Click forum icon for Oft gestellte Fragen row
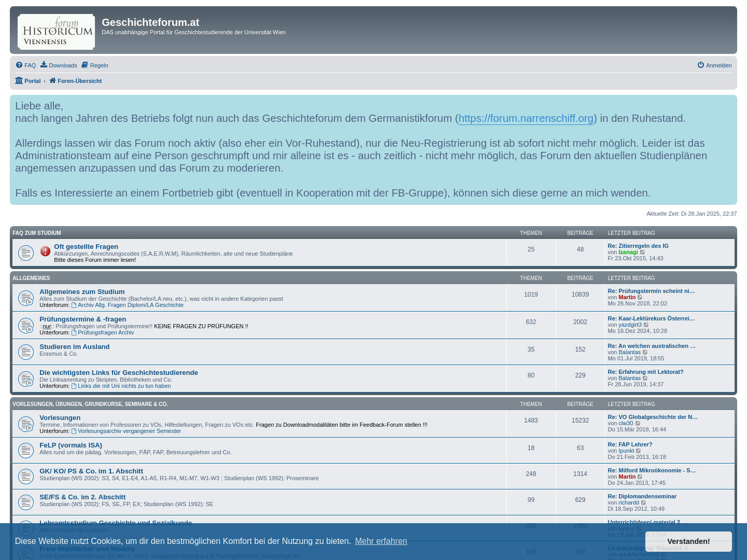 point(26,253)
